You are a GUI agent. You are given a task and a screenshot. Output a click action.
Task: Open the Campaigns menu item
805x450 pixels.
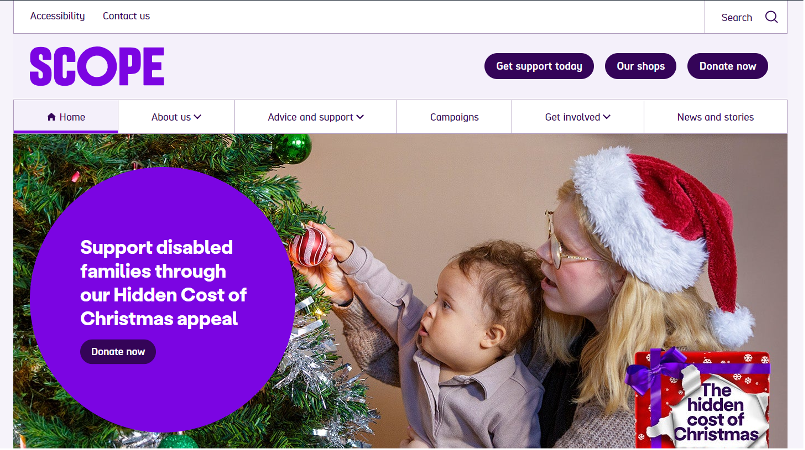click(454, 117)
